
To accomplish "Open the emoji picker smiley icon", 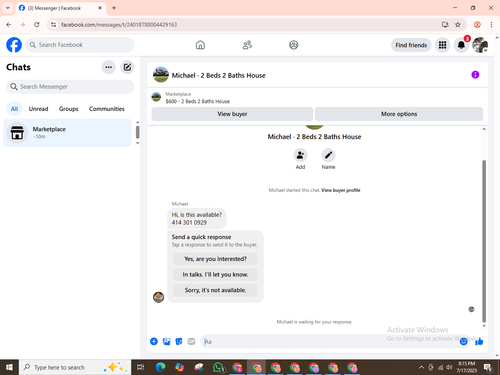I will click(463, 341).
